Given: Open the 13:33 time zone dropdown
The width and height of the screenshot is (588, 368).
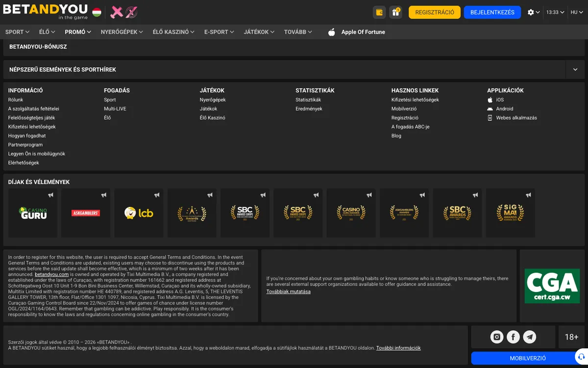Looking at the screenshot, I should (555, 12).
